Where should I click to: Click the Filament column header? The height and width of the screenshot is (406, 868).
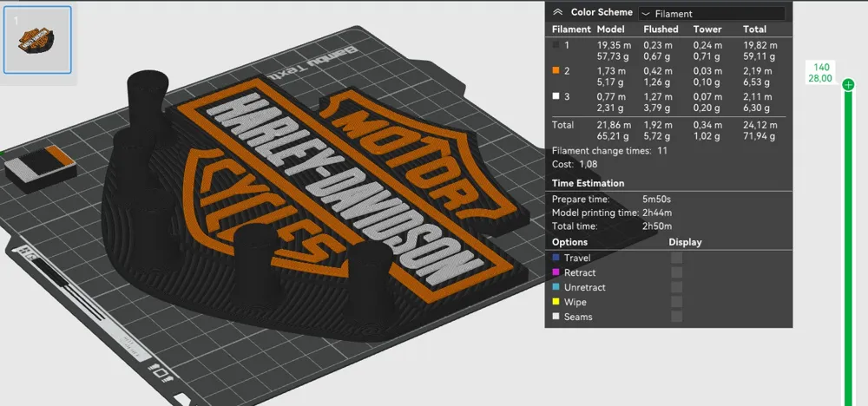click(571, 29)
